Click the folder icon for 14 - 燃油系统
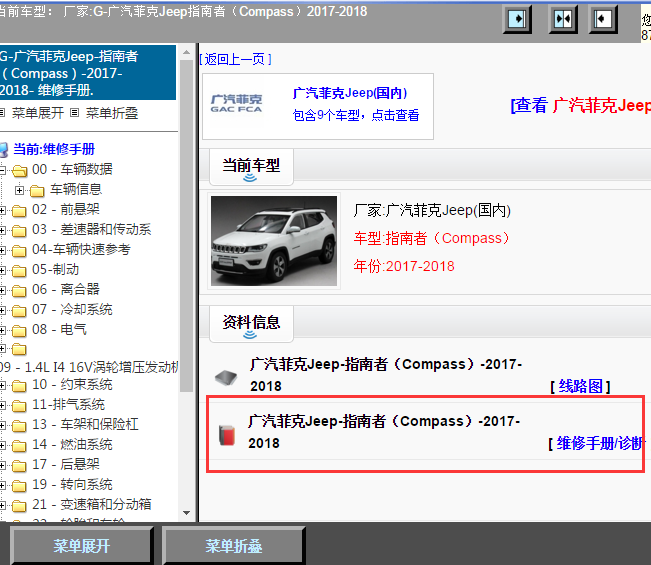 tap(19, 446)
